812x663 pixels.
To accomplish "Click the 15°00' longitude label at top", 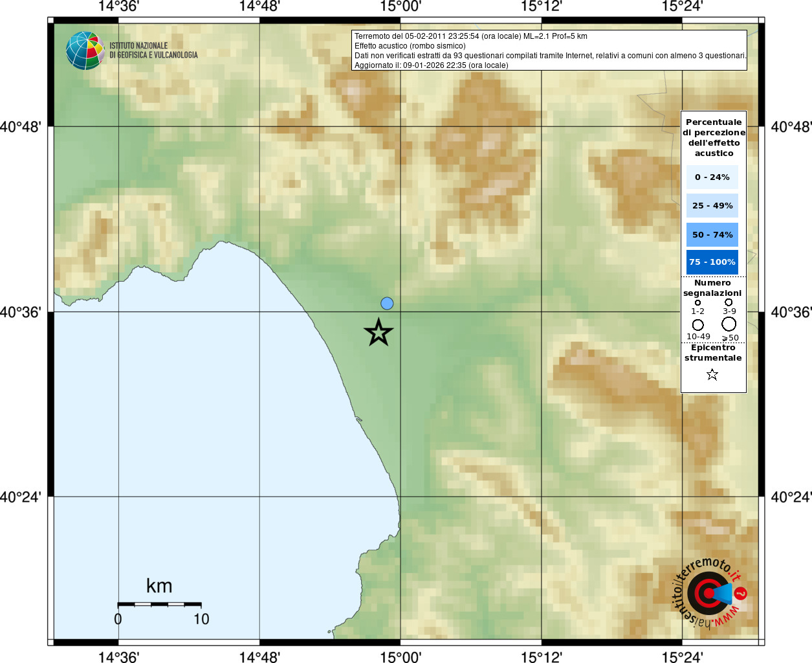I will [401, 6].
